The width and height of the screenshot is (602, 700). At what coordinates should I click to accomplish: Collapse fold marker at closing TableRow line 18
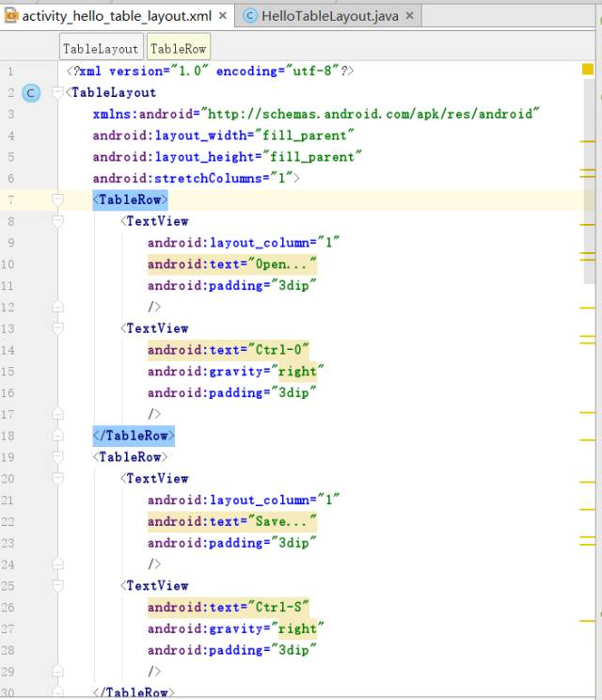point(57,436)
